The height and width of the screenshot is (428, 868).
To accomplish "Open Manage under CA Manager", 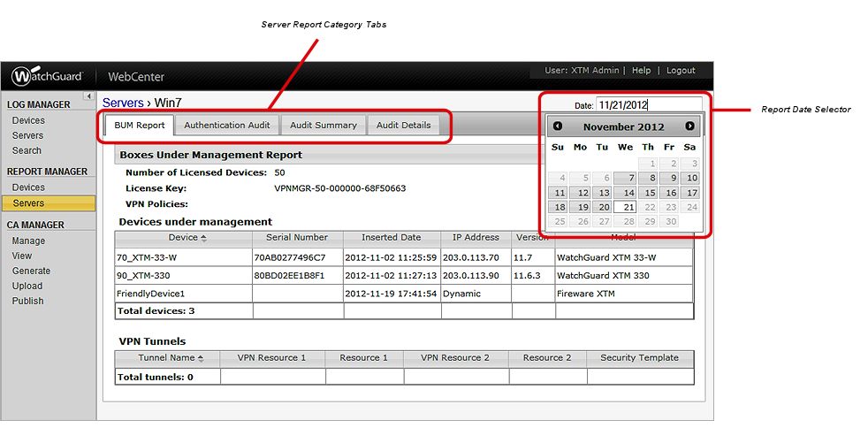I will tap(28, 241).
